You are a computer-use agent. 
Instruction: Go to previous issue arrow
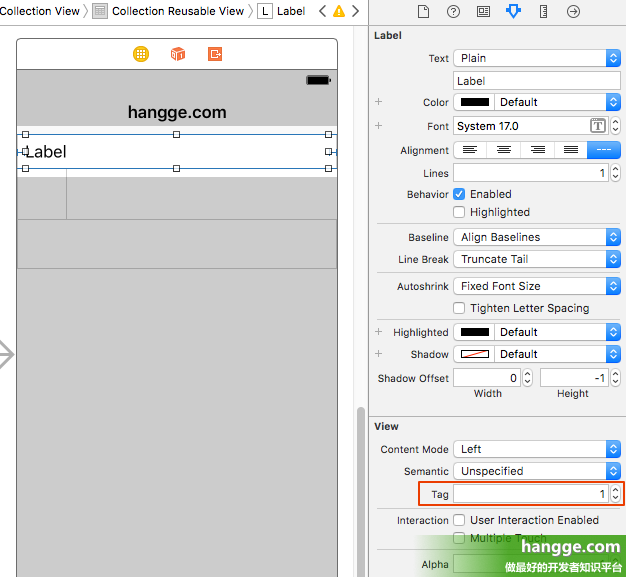point(323,11)
